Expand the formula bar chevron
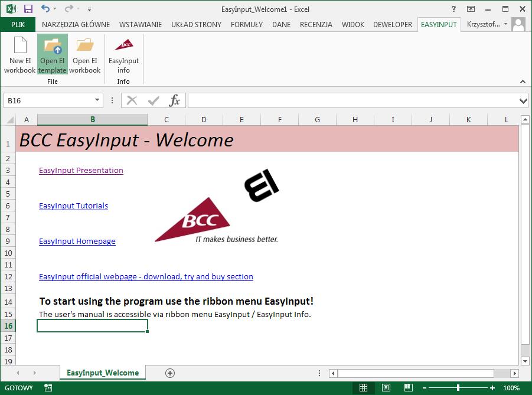 click(x=523, y=101)
